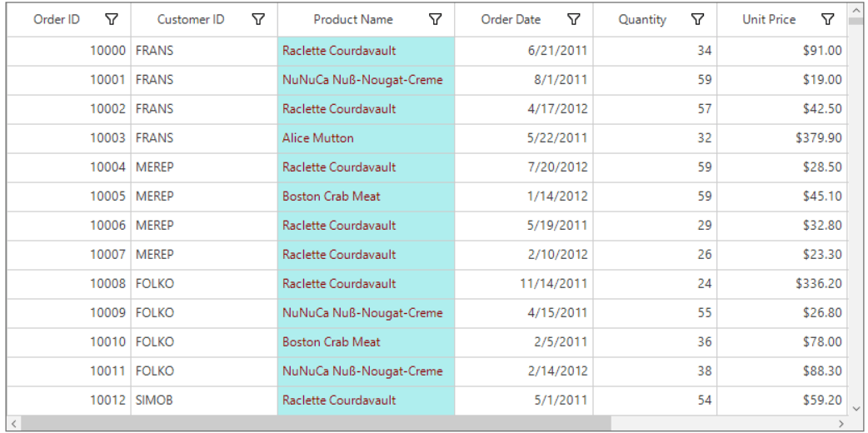Select the Order ID cell 10009
Viewport: 868px width, 433px height.
point(68,313)
